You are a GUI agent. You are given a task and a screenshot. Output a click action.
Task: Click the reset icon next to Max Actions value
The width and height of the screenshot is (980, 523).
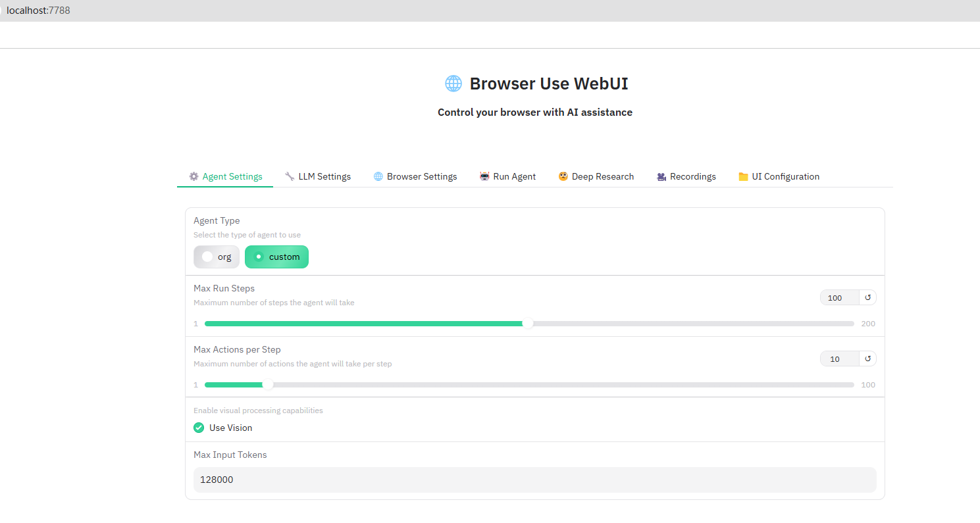click(867, 359)
